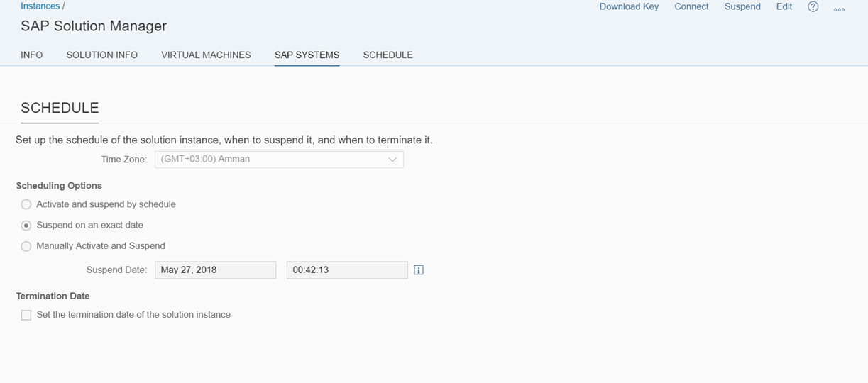Select Manually Activate and Suspend option
868x383 pixels.
[x=26, y=246]
